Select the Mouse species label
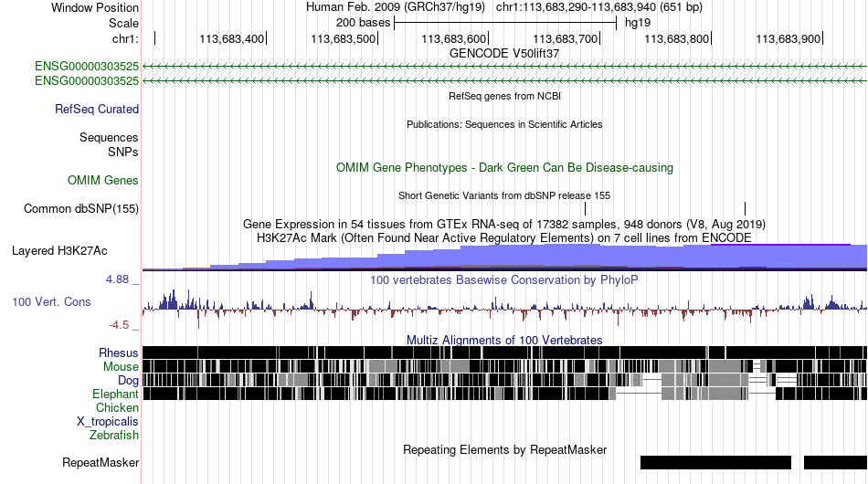 [121, 367]
